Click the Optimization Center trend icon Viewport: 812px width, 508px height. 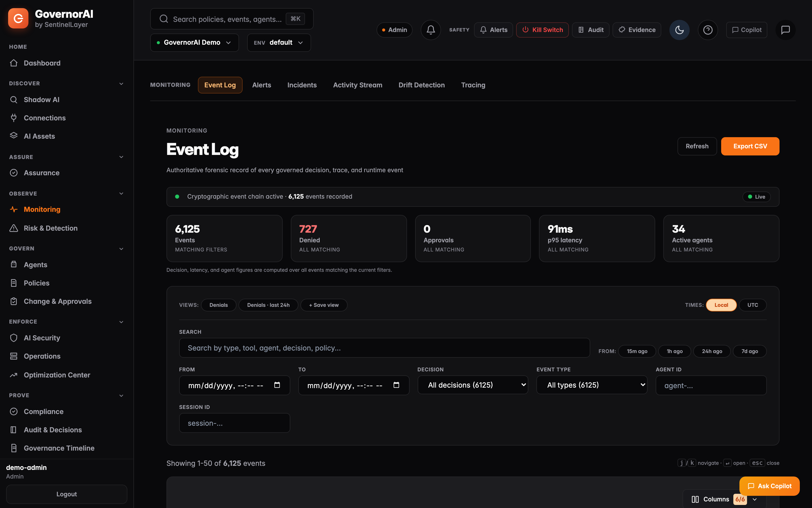(14, 375)
